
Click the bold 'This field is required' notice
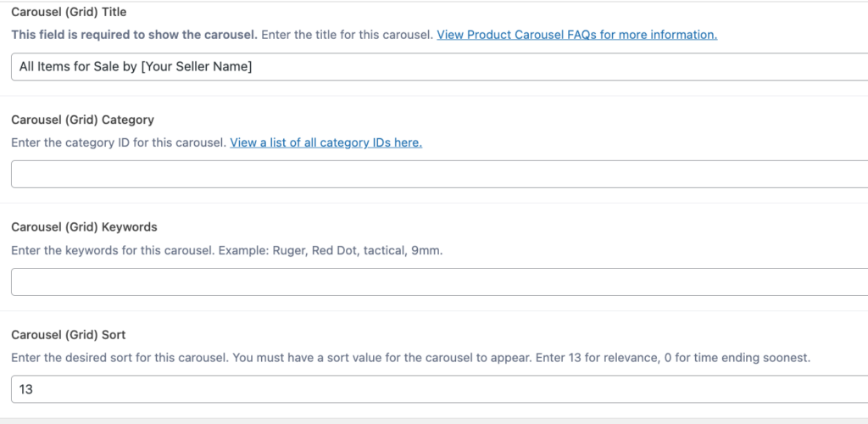pyautogui.click(x=135, y=35)
